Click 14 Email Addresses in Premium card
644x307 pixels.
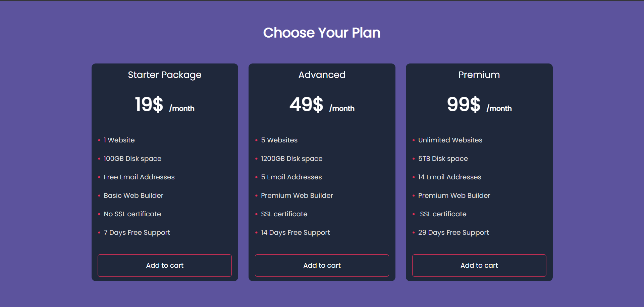point(449,177)
